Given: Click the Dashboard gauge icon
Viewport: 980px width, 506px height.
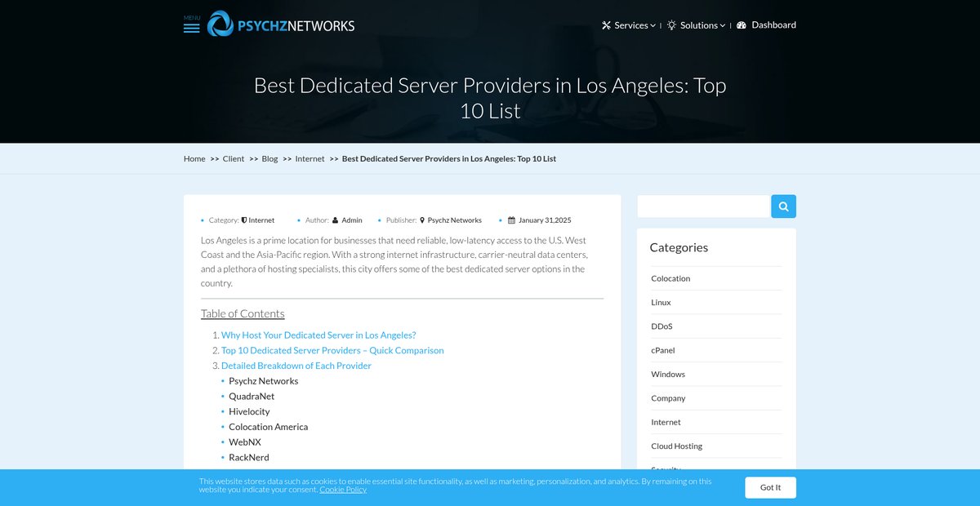Looking at the screenshot, I should 742,25.
